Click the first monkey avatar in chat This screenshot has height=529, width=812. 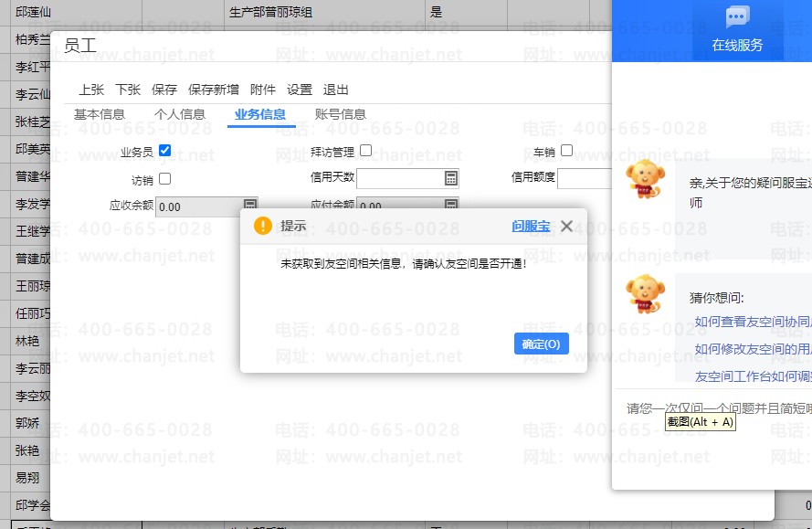[645, 180]
